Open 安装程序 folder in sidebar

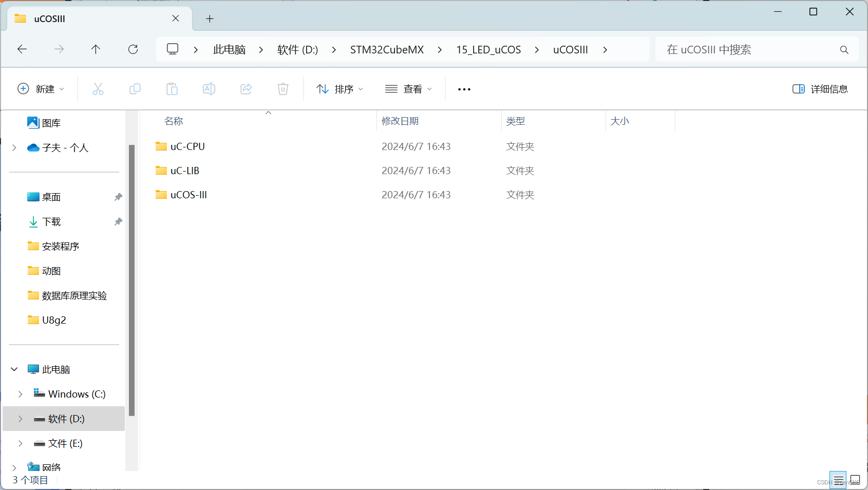click(x=61, y=246)
